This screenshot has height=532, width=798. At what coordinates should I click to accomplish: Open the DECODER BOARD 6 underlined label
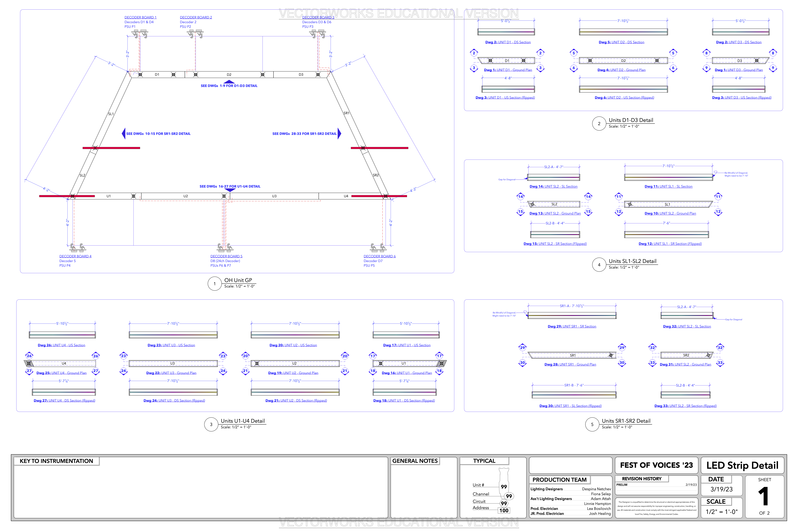tap(379, 256)
